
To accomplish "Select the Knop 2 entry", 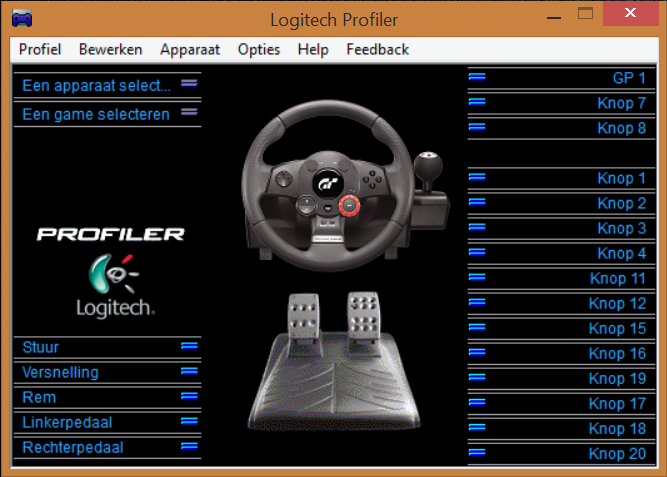I will pos(561,203).
